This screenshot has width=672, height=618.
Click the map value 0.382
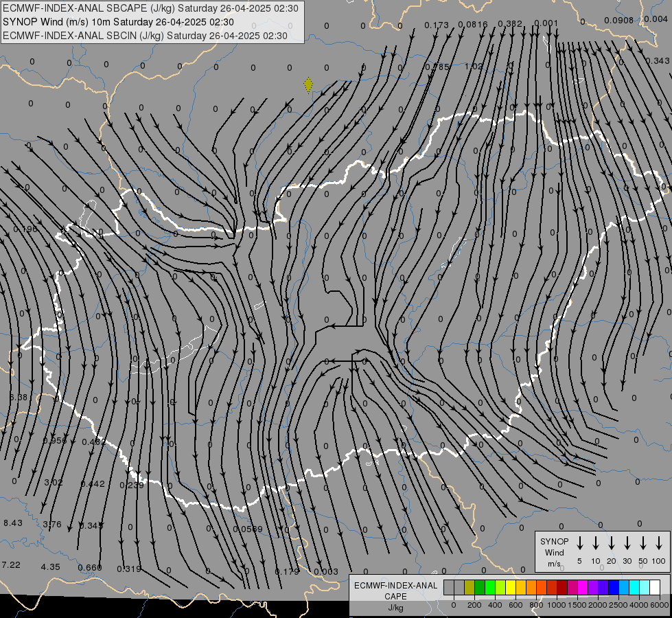[x=509, y=23]
